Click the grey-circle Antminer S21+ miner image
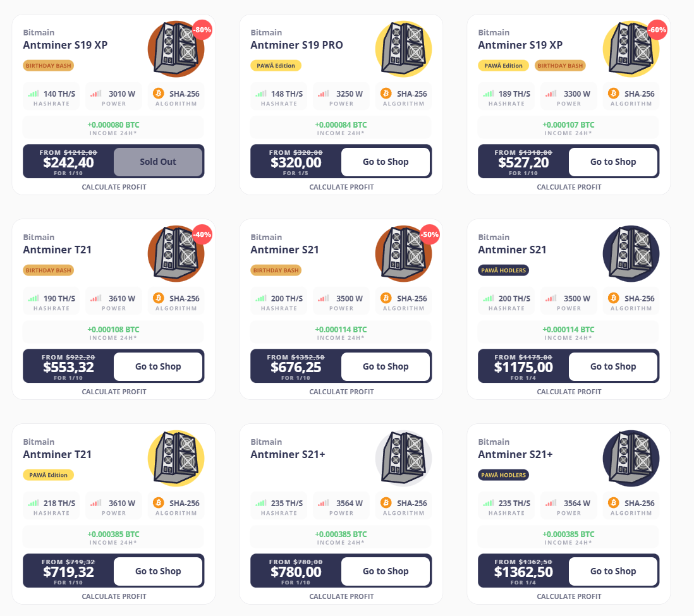The height and width of the screenshot is (616, 694). pyautogui.click(x=404, y=458)
